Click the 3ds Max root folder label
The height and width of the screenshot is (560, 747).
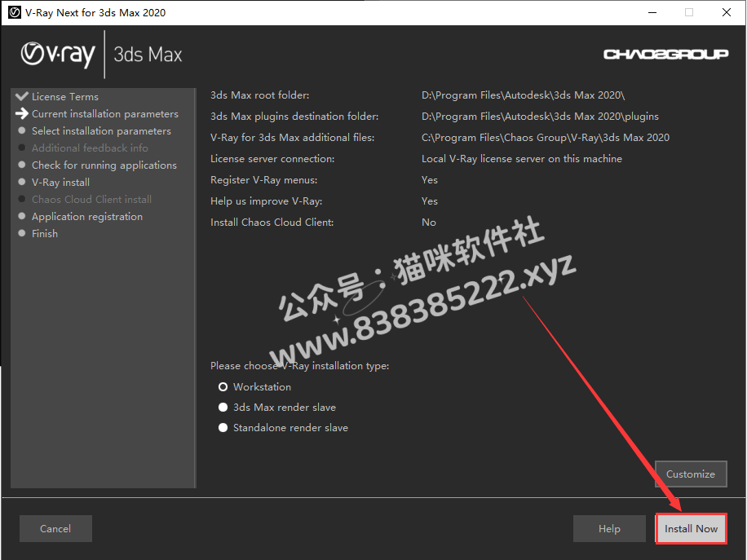(259, 95)
